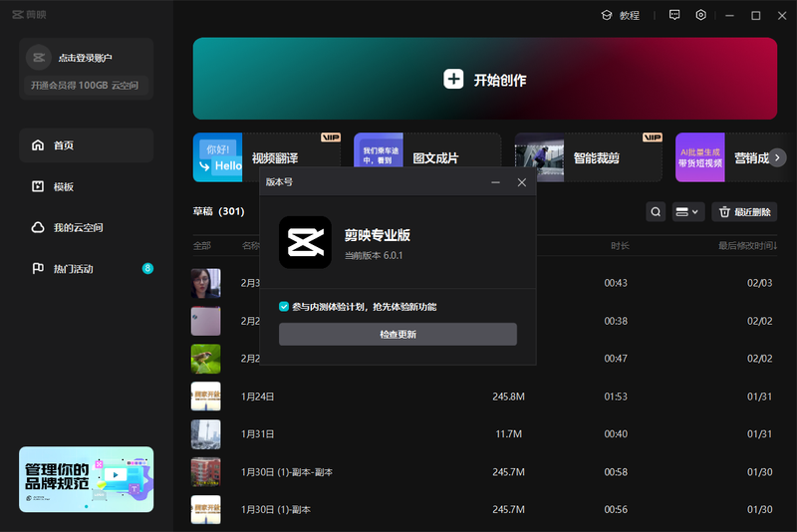Viewport: 797px width, 532px height.
Task: Click the brand guidelines promo banner
Action: (86, 478)
